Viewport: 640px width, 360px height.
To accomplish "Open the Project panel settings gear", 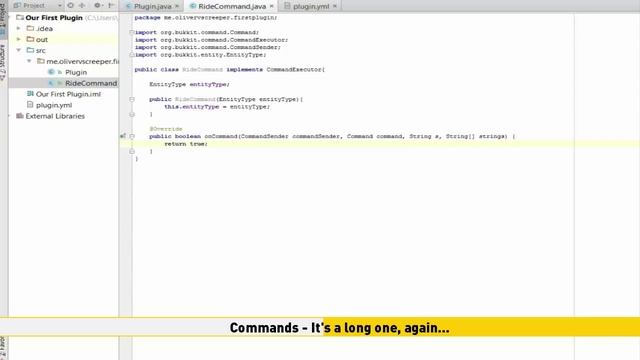I will [x=97, y=5].
